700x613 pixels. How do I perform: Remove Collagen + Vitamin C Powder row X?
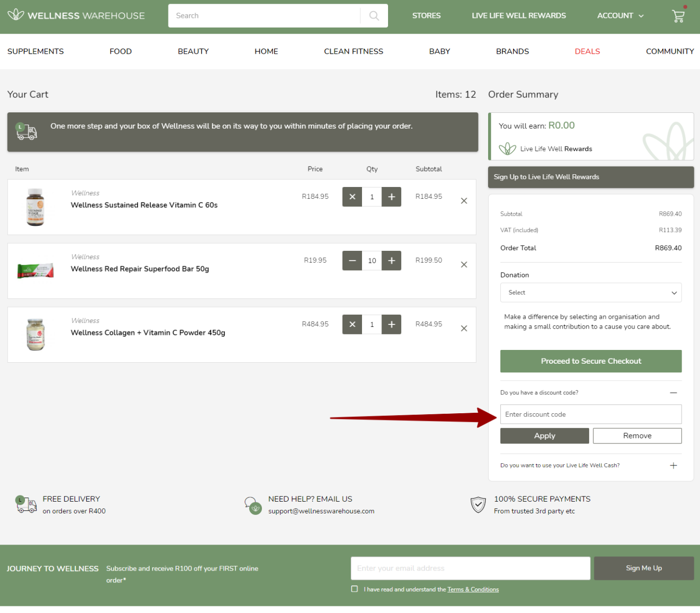pyautogui.click(x=464, y=328)
